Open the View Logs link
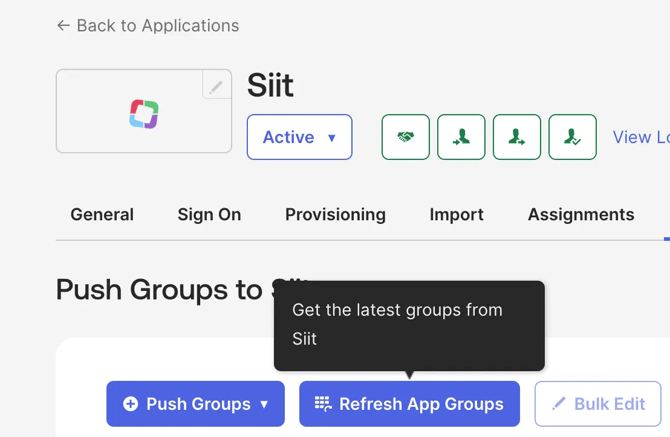Image resolution: width=670 pixels, height=437 pixels. 640,138
